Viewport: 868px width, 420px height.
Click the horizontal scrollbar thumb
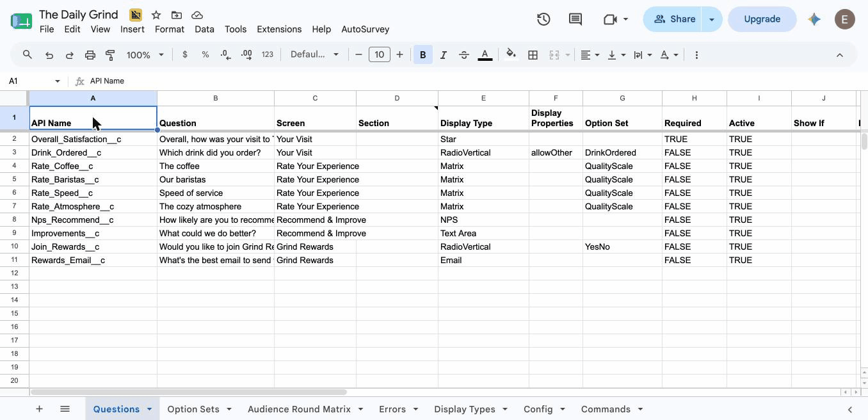click(x=188, y=392)
